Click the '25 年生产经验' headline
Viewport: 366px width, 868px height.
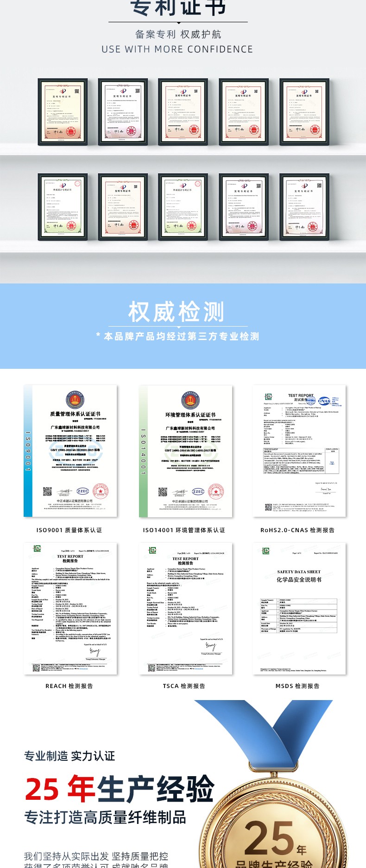120,788
